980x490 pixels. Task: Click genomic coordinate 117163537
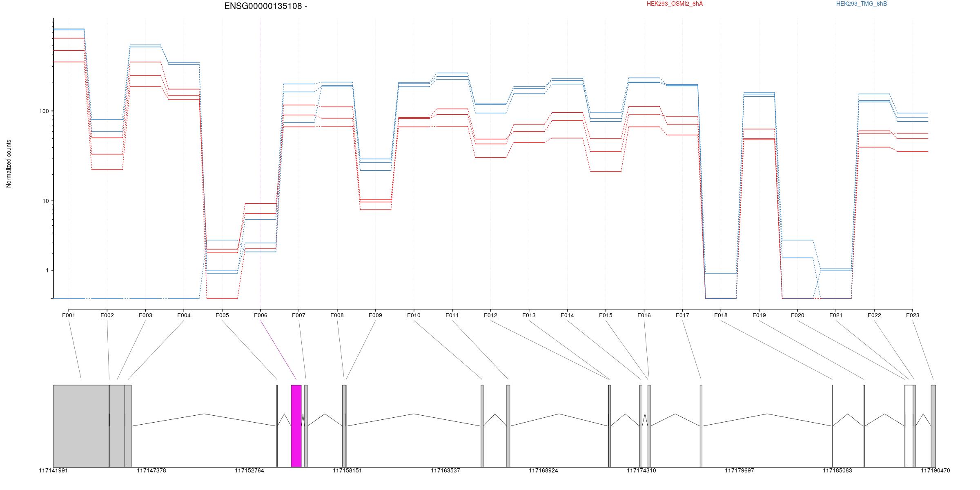coord(445,471)
